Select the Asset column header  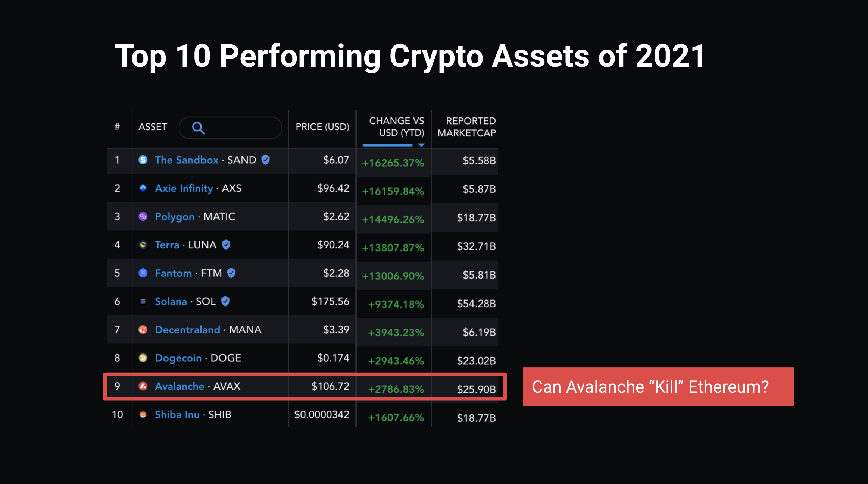pyautogui.click(x=153, y=127)
